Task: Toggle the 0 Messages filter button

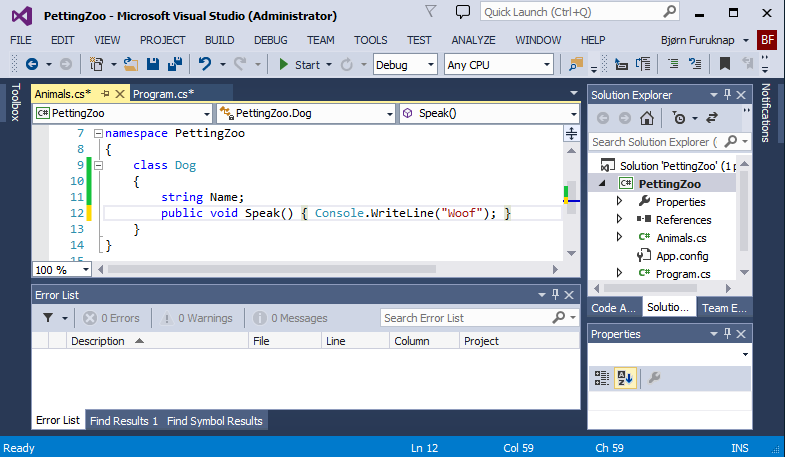Action: click(x=290, y=318)
